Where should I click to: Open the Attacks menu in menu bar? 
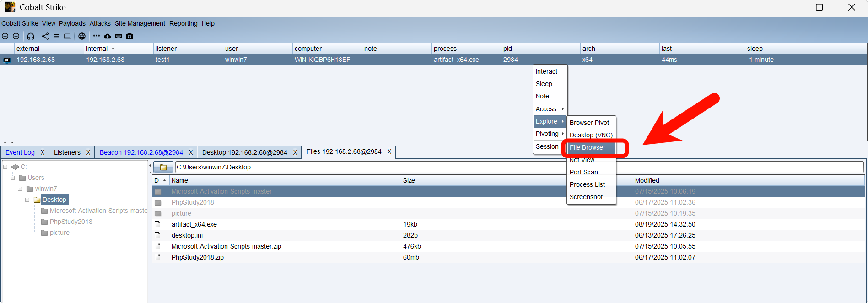pos(100,23)
